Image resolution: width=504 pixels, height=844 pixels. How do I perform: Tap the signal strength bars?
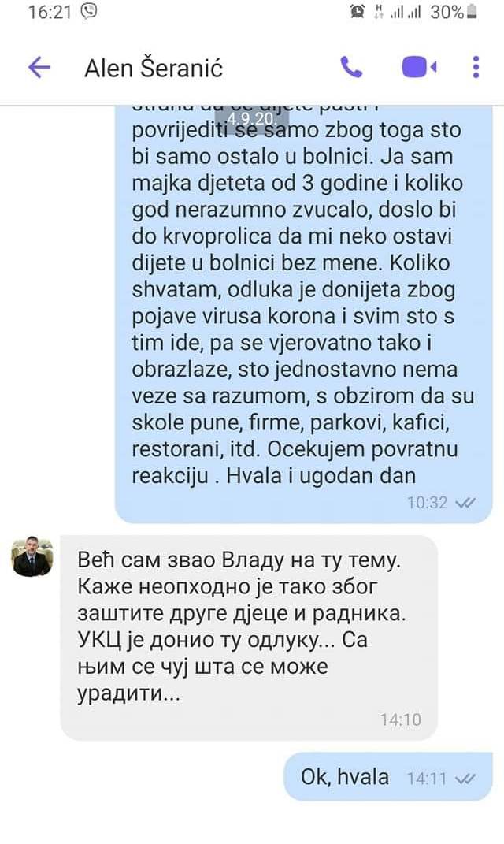[405, 12]
